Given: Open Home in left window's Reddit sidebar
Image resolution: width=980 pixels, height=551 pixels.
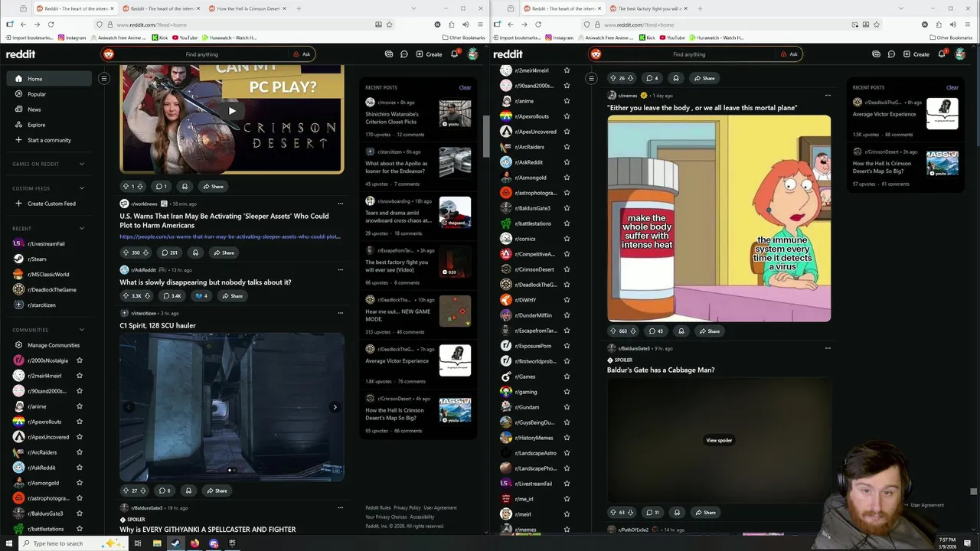Looking at the screenshot, I should click(x=49, y=79).
